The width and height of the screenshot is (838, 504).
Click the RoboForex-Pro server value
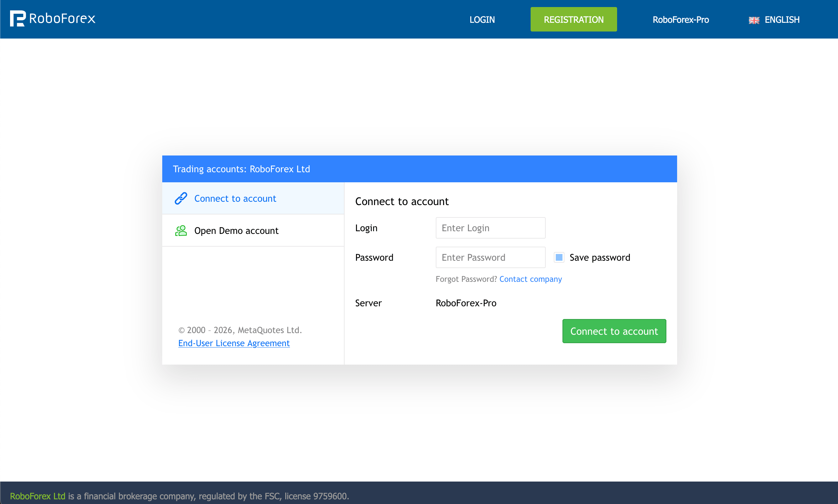click(x=466, y=303)
